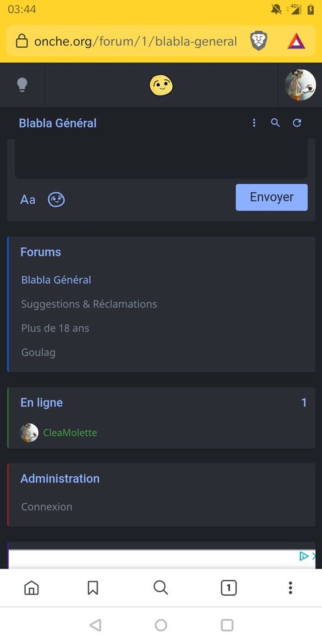The height and width of the screenshot is (644, 322).
Task: Click the Connexion administration link
Action: click(47, 507)
